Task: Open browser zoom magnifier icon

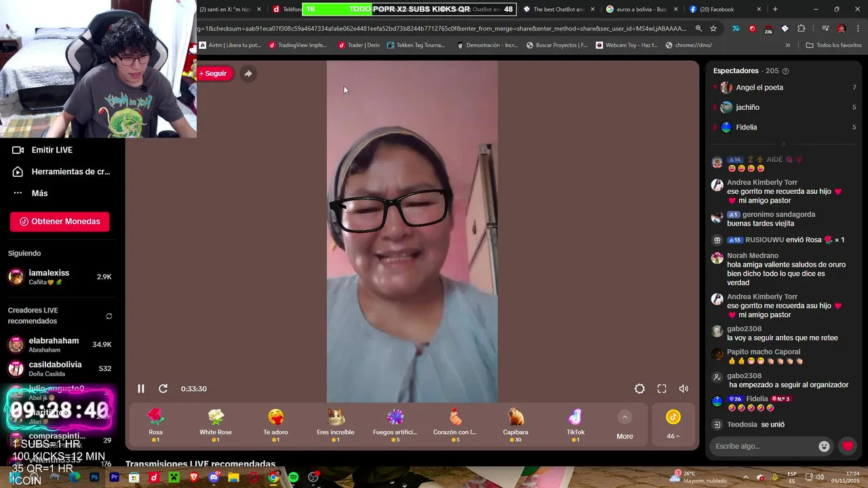Action: coord(698,28)
